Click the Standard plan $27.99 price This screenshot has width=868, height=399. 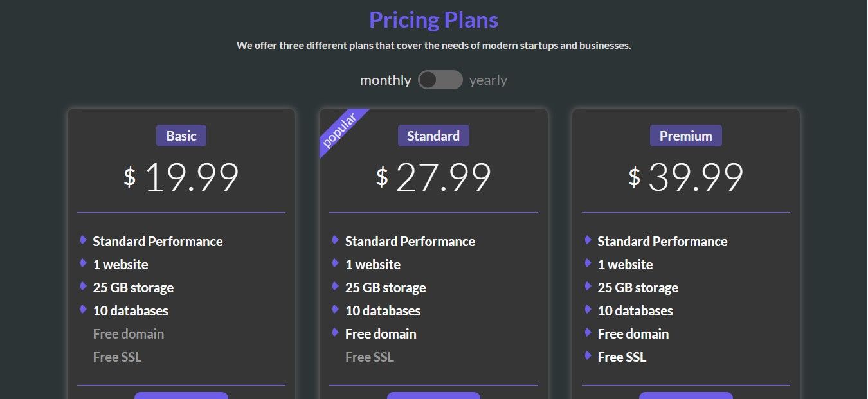pos(433,177)
